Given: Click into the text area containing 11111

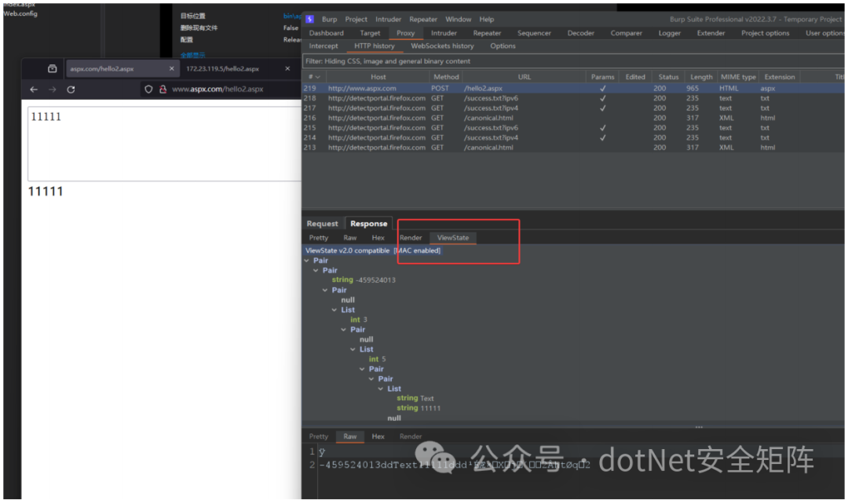Looking at the screenshot, I should 164,144.
